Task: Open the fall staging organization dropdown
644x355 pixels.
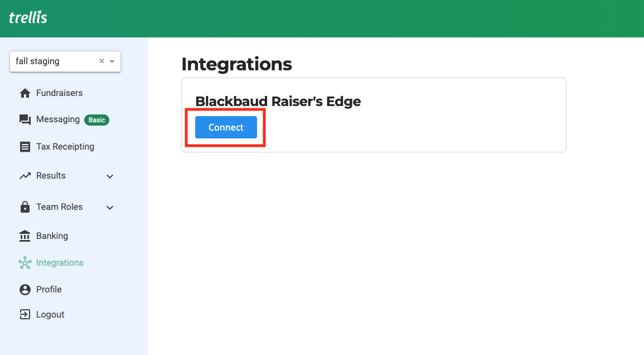Action: (x=112, y=61)
